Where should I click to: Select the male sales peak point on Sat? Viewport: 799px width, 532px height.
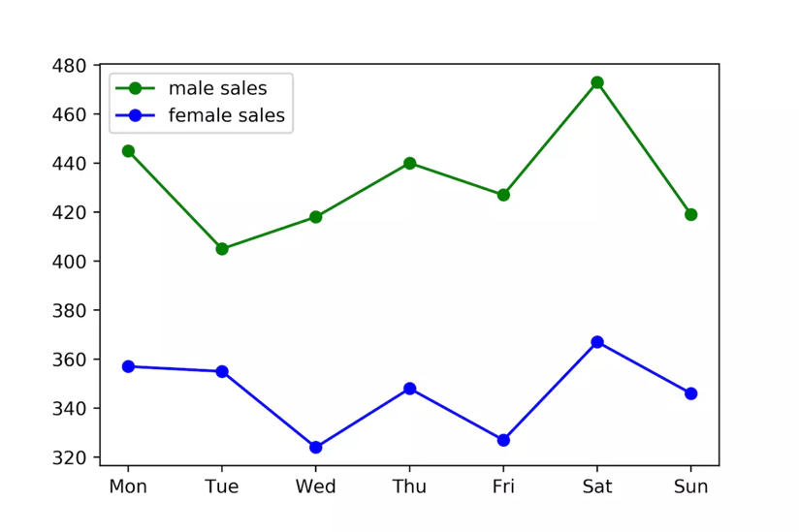[597, 82]
